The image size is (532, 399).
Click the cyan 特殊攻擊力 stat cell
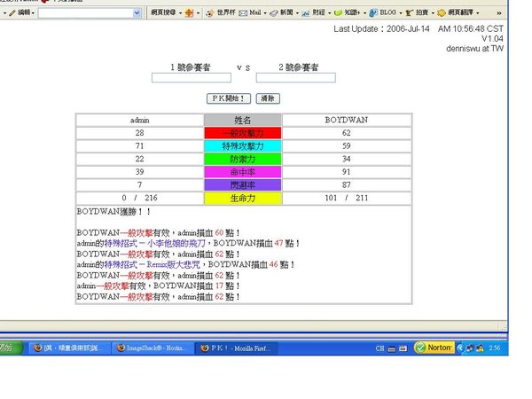(x=243, y=146)
